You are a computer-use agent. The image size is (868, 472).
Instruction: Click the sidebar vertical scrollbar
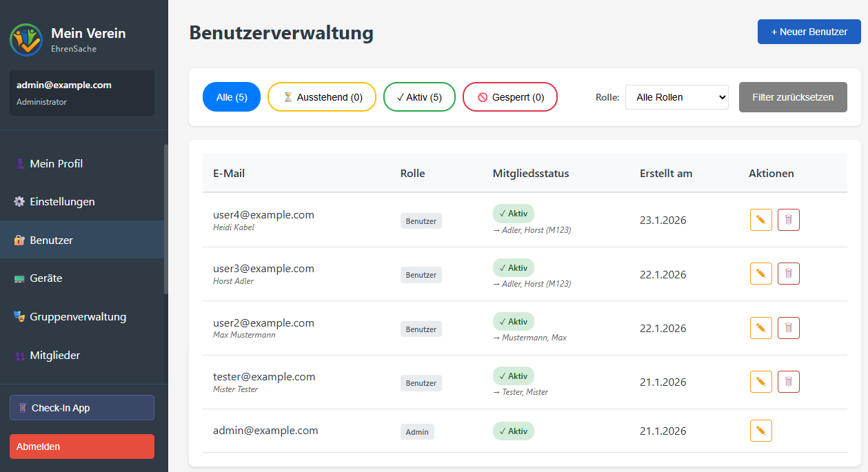(165, 219)
